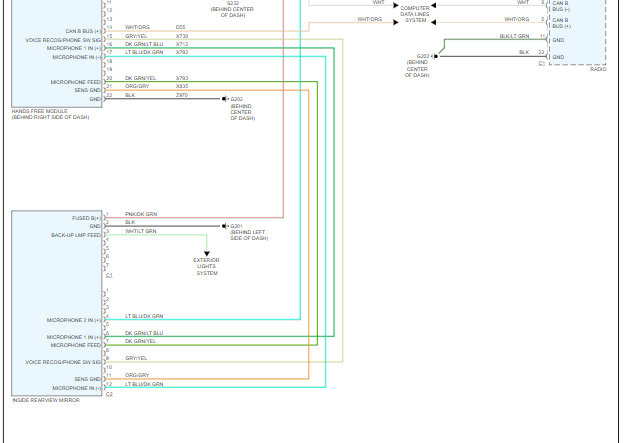Viewport: 638px width, 443px height.
Task: Click the MICROPHONE 2 IN (+) pin label
Action: tap(74, 321)
